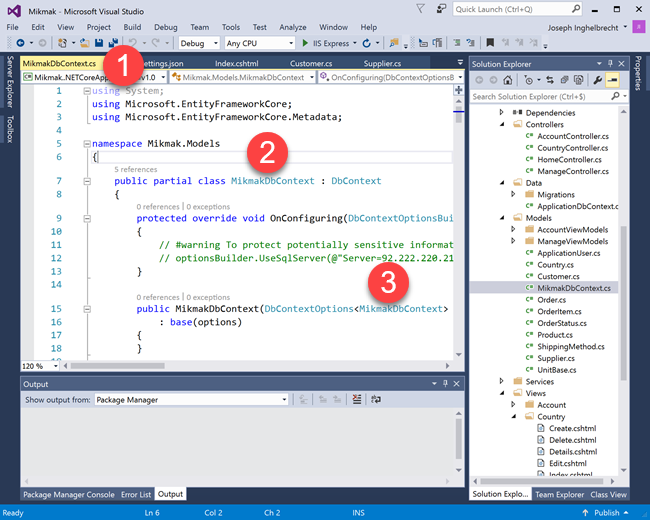The height and width of the screenshot is (520, 650).
Task: Open the Debug configuration dropdown
Action: 216,43
